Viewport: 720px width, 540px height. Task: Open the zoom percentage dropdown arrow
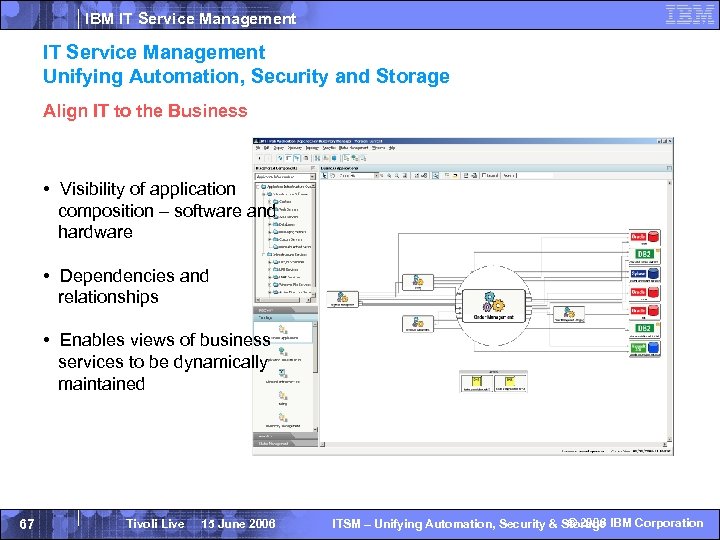tap(376, 175)
